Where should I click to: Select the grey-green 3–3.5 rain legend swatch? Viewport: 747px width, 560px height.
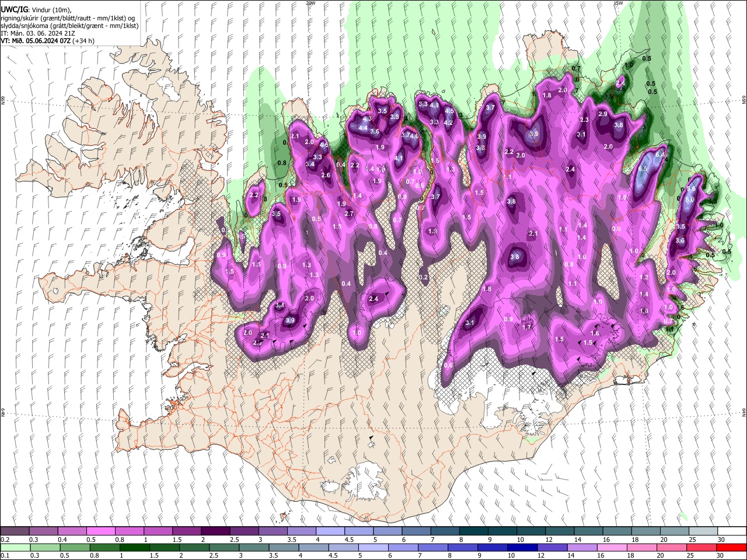tap(253, 547)
